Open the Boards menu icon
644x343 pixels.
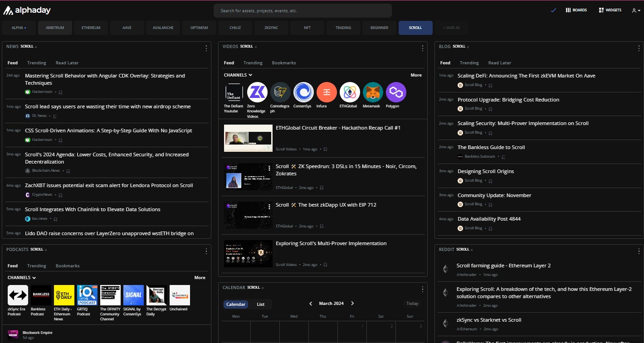(x=568, y=10)
